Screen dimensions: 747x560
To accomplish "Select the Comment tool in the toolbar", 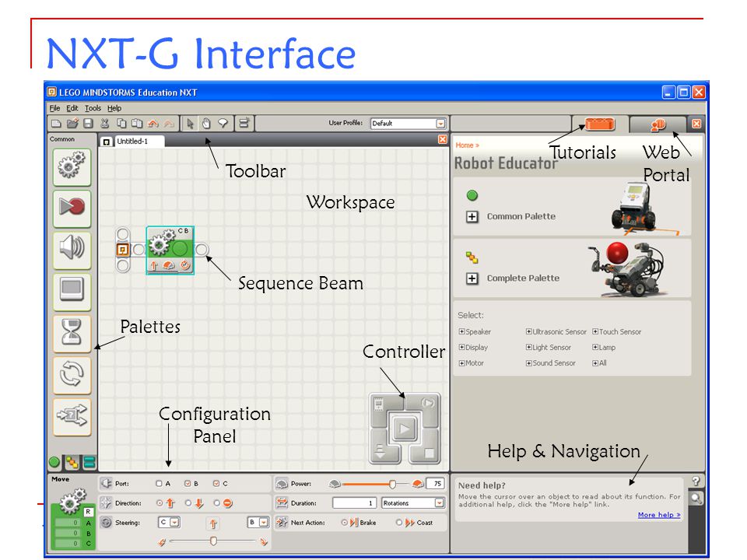I will 223,124.
